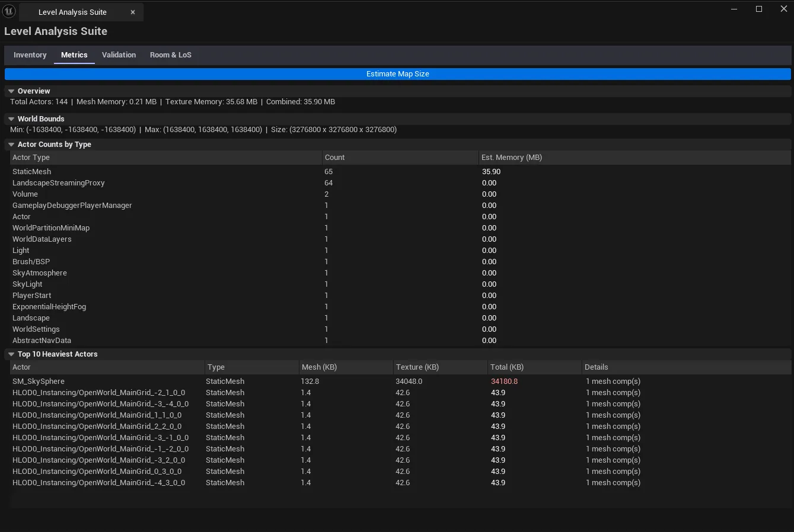Select the SM_SkySphere actor row
The image size is (794, 532).
coord(400,382)
